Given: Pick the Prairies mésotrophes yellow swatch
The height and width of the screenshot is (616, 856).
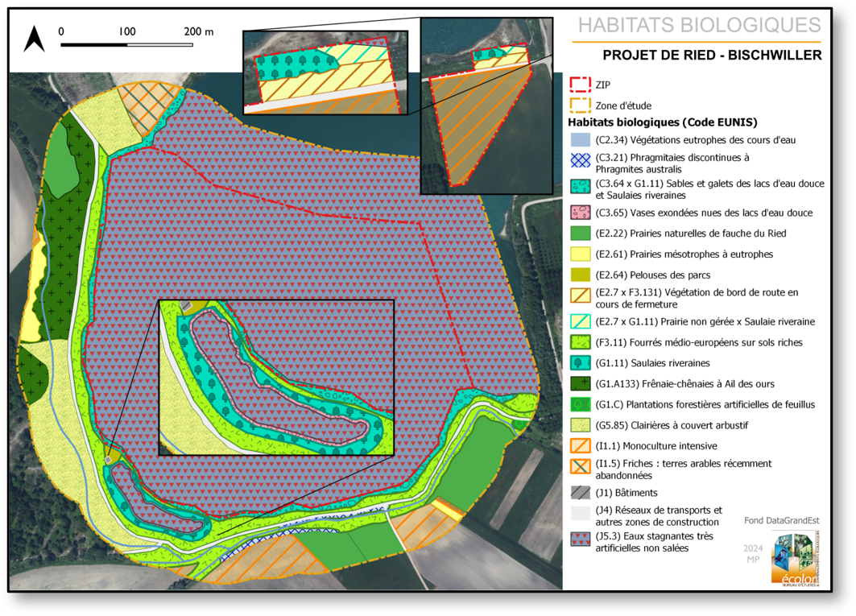Looking at the screenshot, I should tap(581, 254).
